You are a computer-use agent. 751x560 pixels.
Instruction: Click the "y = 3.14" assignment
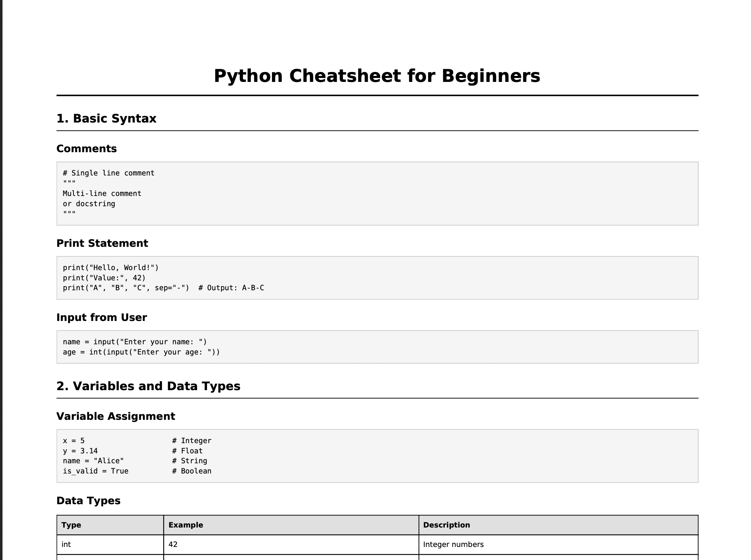80,451
